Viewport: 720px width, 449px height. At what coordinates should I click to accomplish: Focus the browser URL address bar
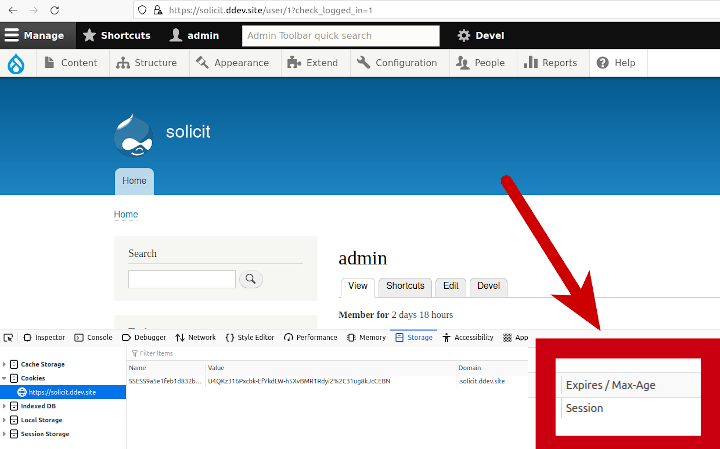coord(427,10)
